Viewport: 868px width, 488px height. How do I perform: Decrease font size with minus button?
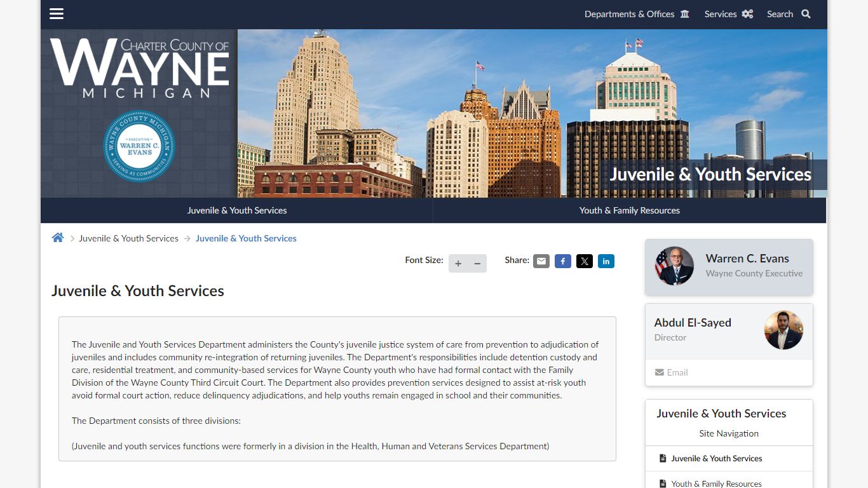(477, 263)
